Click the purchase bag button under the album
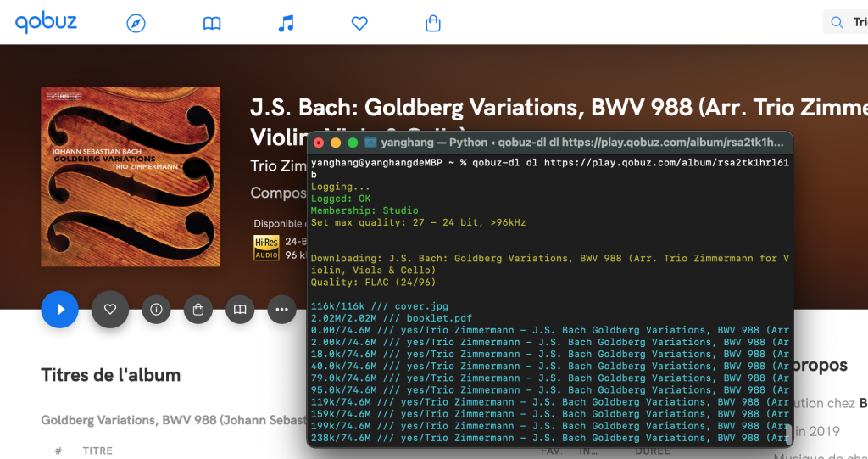Viewport: 868px width, 459px height. coord(198,310)
